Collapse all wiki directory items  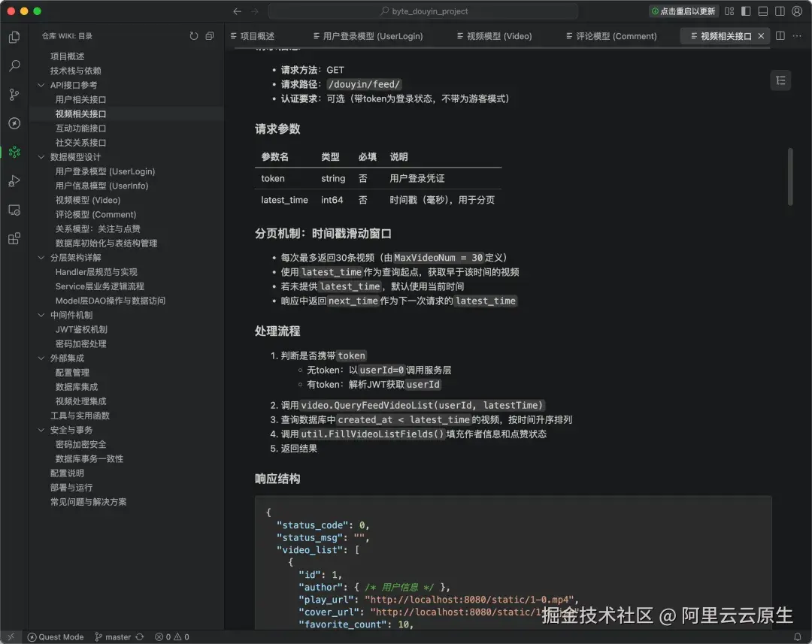[x=210, y=36]
